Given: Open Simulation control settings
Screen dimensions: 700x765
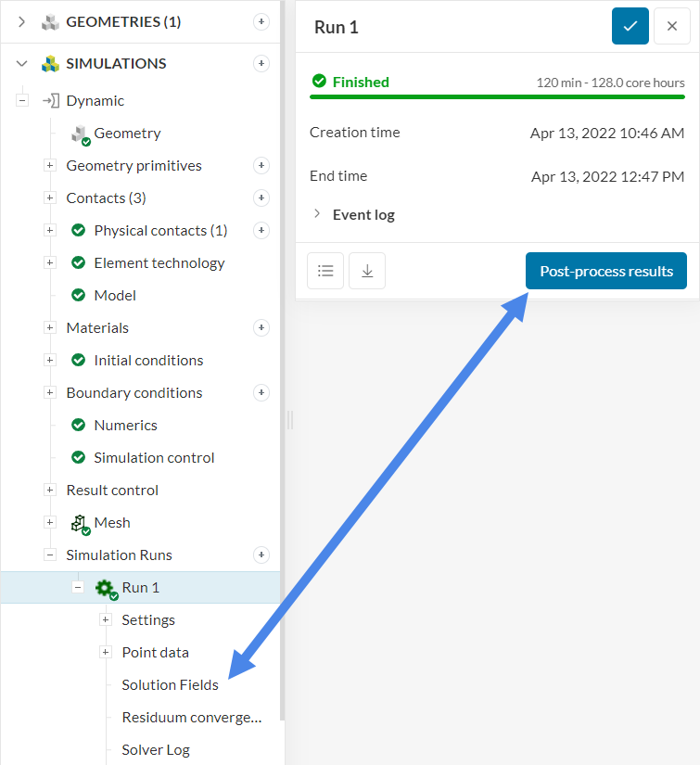Looking at the screenshot, I should pos(154,458).
